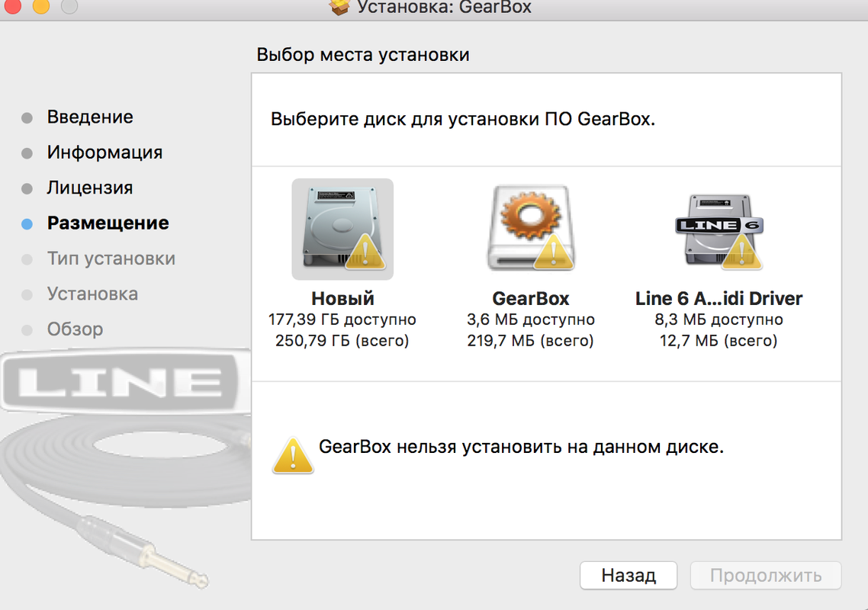Click the warning icon next to the error message

coord(293,455)
